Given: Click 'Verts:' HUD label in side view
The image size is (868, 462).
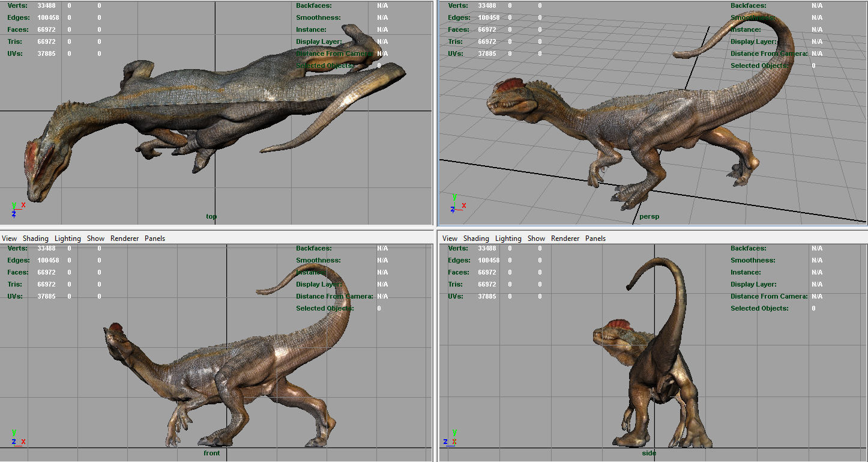Looking at the screenshot, I should tap(458, 248).
